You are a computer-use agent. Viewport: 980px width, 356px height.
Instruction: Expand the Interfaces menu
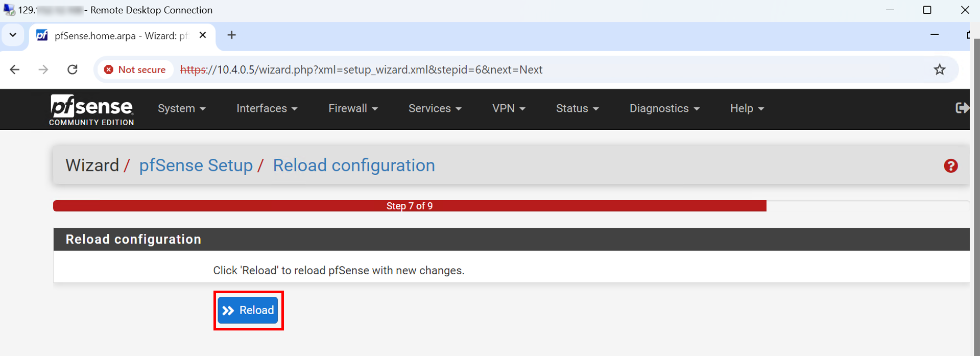tap(267, 108)
